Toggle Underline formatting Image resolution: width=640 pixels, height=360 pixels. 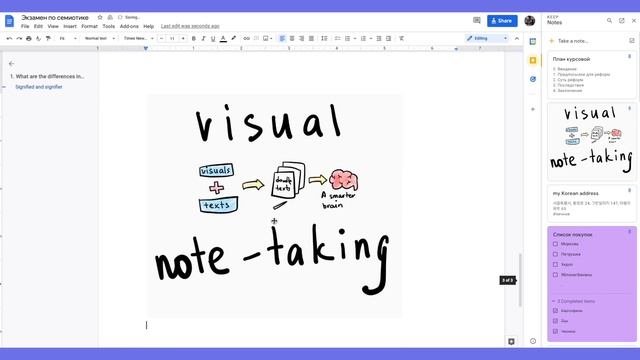coord(213,38)
